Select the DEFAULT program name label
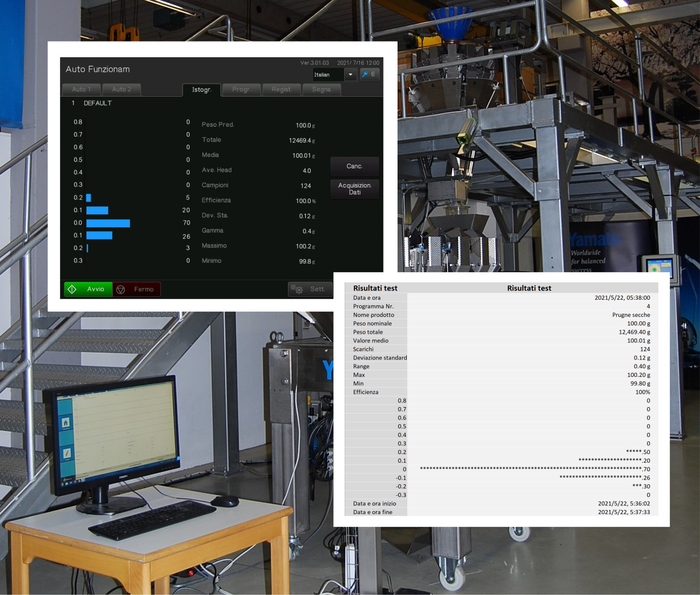This screenshot has height=595, width=700. pyautogui.click(x=98, y=103)
